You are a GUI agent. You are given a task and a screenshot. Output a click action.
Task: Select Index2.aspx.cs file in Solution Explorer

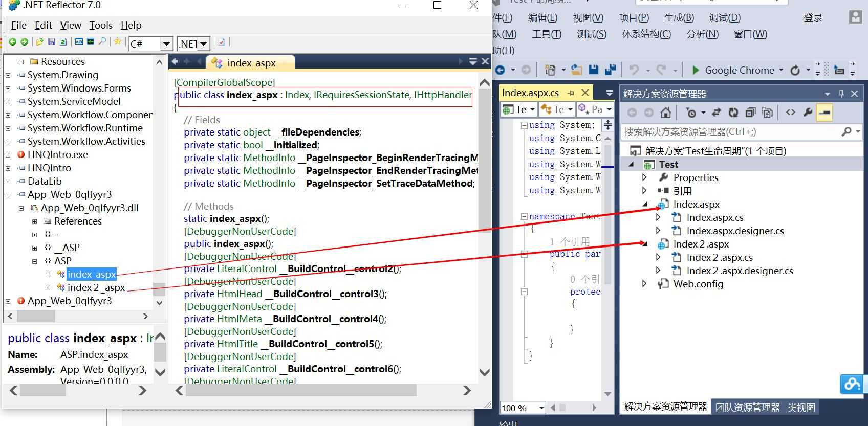(720, 257)
